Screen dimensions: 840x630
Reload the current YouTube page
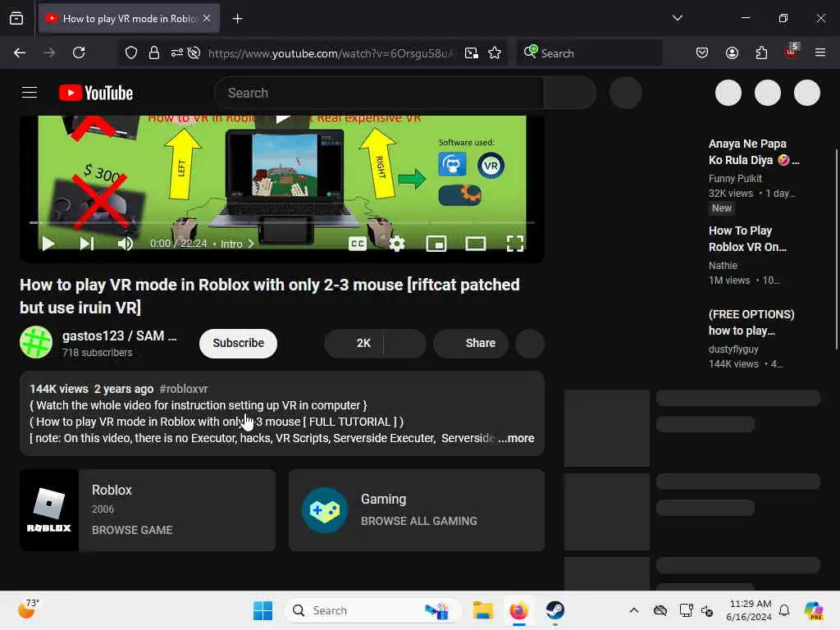[79, 52]
